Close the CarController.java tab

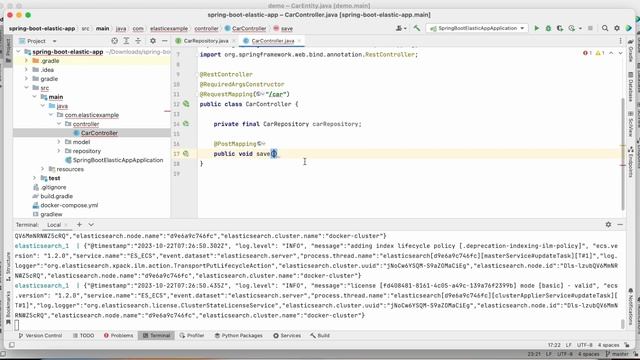(299, 41)
